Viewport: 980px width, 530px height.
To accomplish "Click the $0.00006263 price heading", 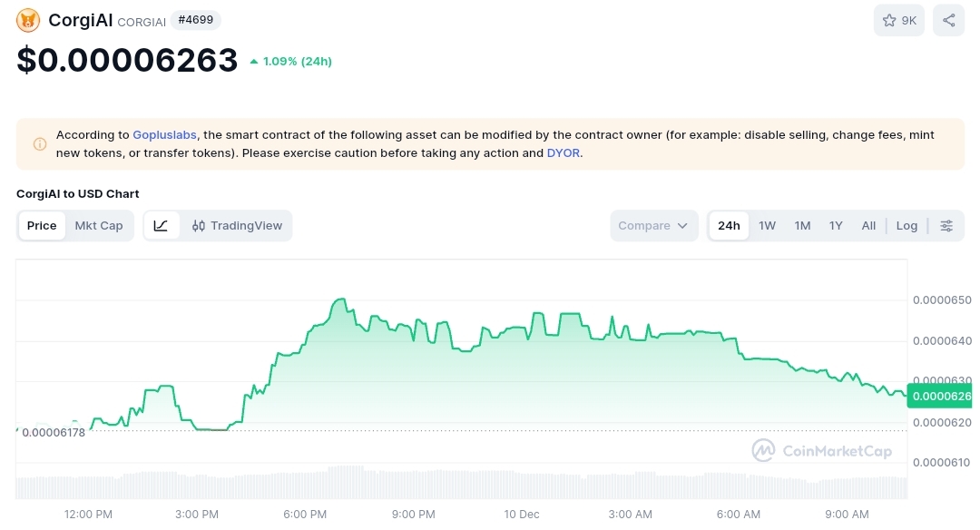I will pos(127,60).
